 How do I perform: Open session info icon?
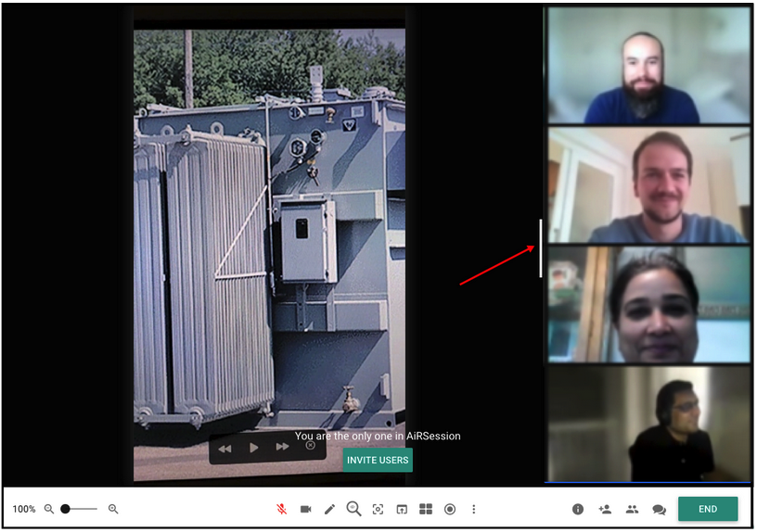pos(578,509)
